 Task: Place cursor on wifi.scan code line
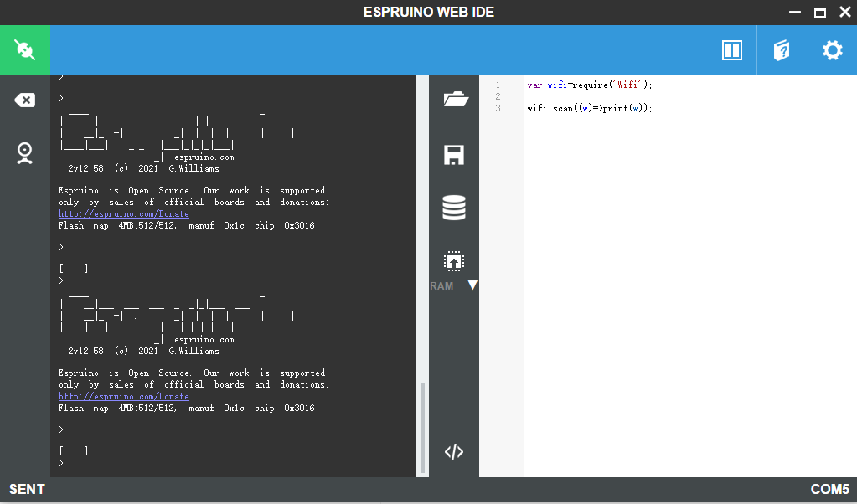590,108
